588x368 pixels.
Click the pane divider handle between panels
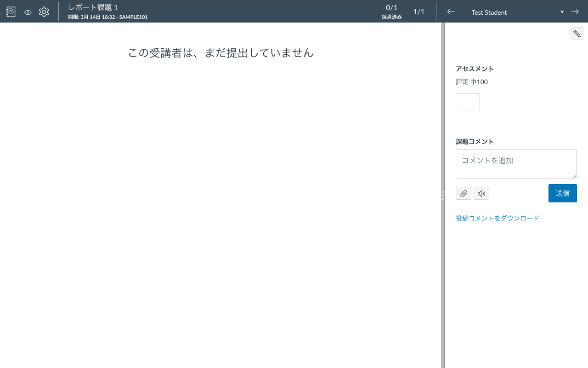tap(442, 195)
